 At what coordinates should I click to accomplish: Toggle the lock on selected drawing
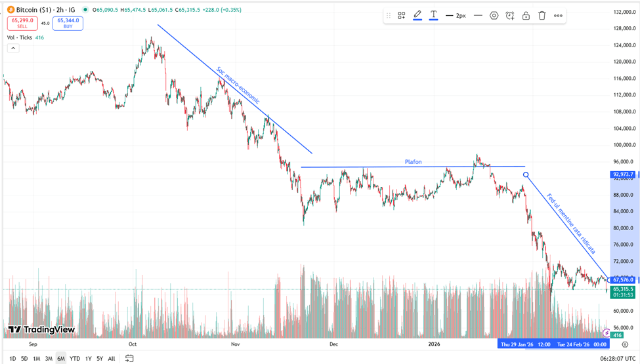click(526, 15)
